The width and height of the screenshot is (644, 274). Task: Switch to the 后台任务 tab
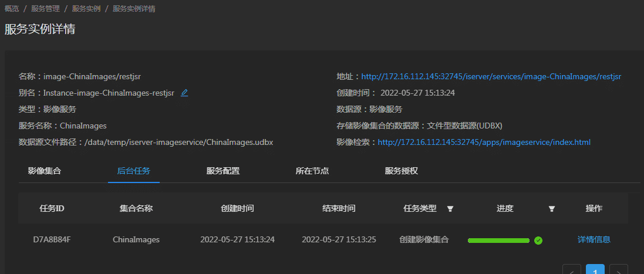pos(133,171)
